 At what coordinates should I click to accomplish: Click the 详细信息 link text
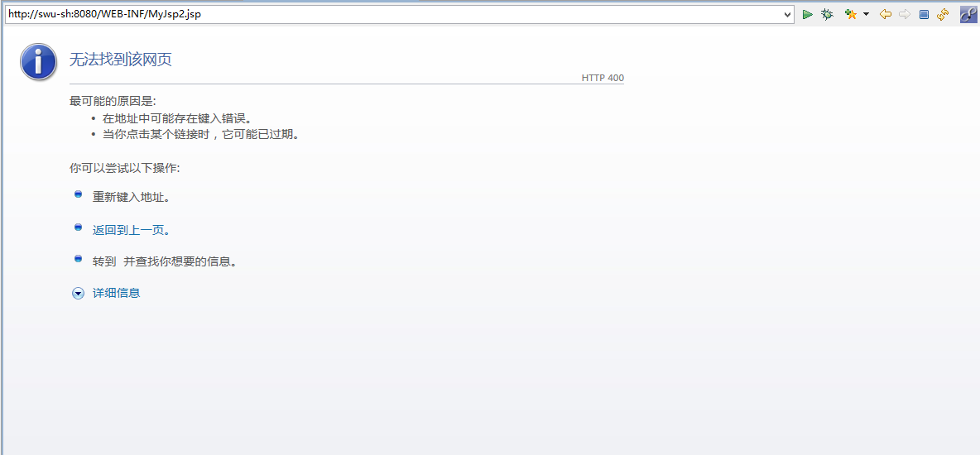(x=116, y=293)
